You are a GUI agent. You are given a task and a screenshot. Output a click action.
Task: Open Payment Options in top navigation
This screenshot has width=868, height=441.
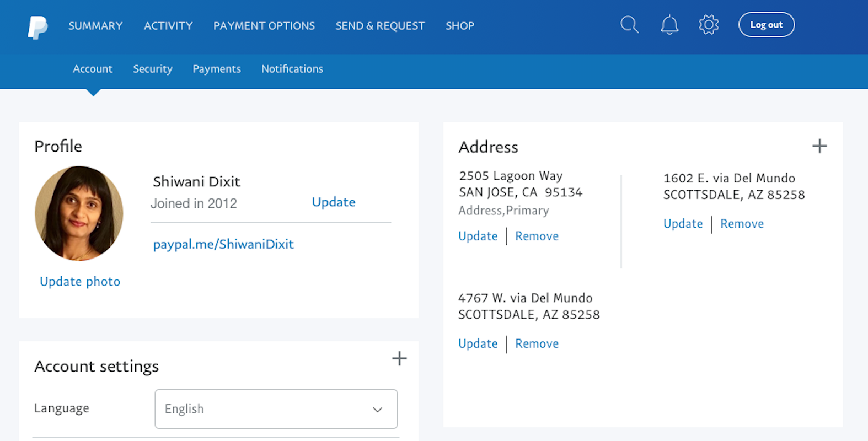click(x=264, y=26)
